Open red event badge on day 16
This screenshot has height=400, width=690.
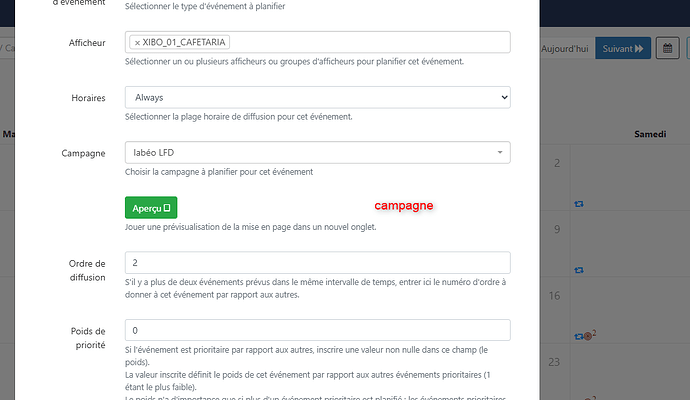click(x=588, y=336)
